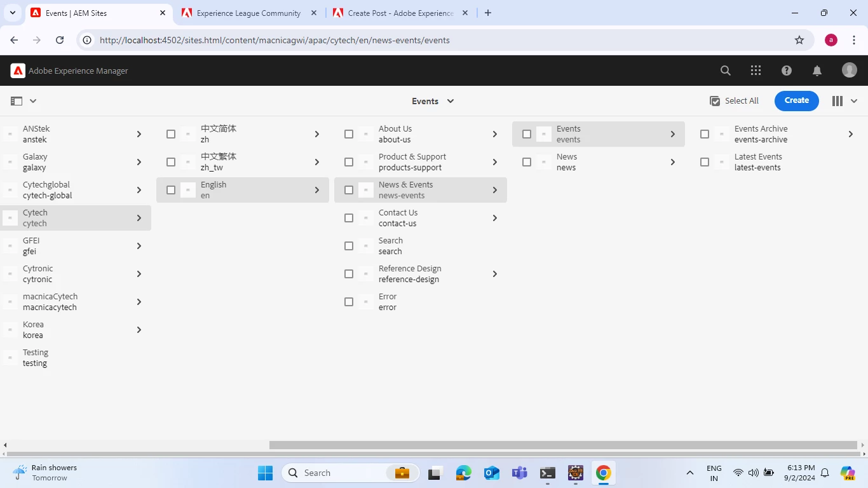Click the right scroll arrow of scrollbar
The width and height of the screenshot is (868, 488).
click(863, 445)
